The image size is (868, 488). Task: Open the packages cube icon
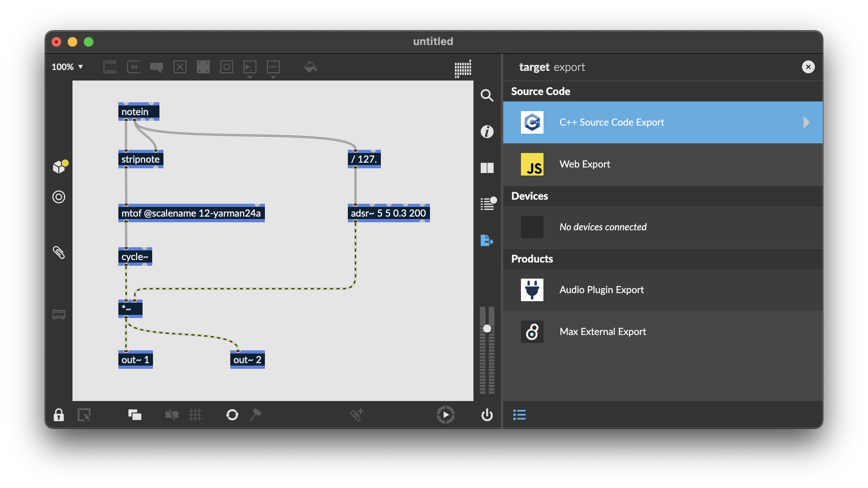click(60, 166)
